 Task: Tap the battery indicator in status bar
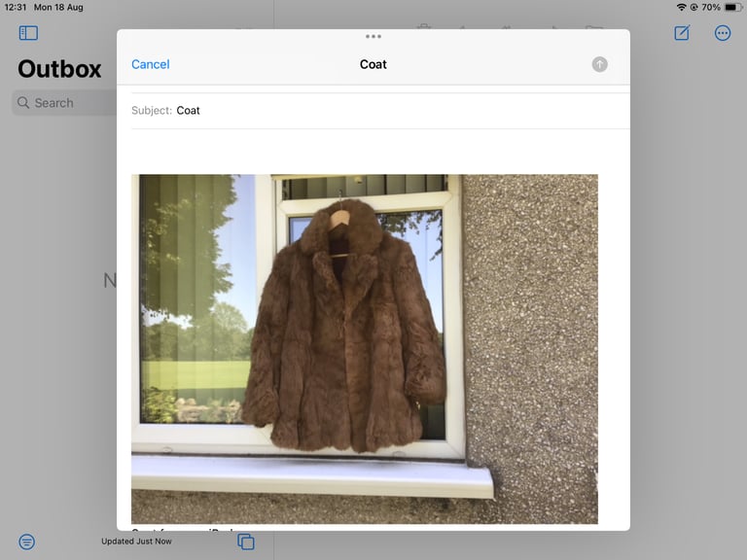point(732,7)
